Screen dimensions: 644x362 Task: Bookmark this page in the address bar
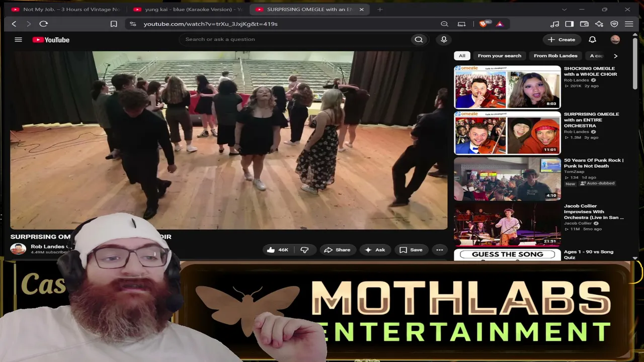(114, 24)
